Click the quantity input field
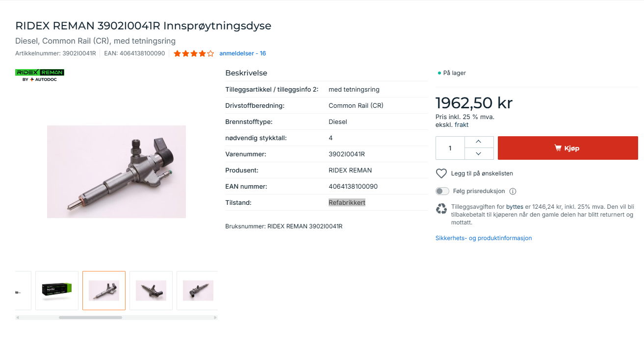 click(450, 148)
